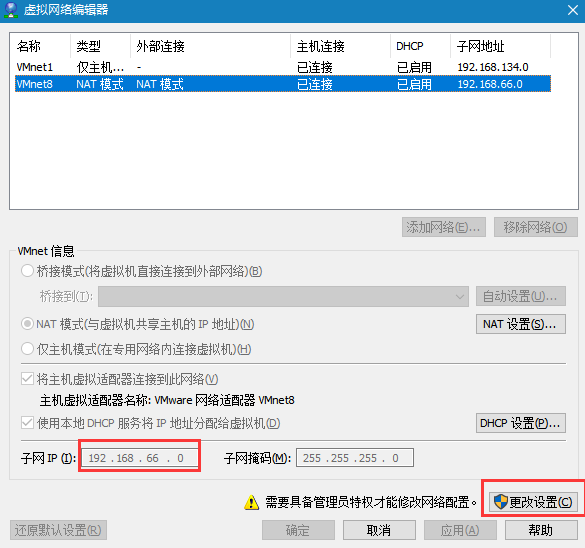Click the 子网 IP input field
The height and width of the screenshot is (548, 585).
coord(140,457)
